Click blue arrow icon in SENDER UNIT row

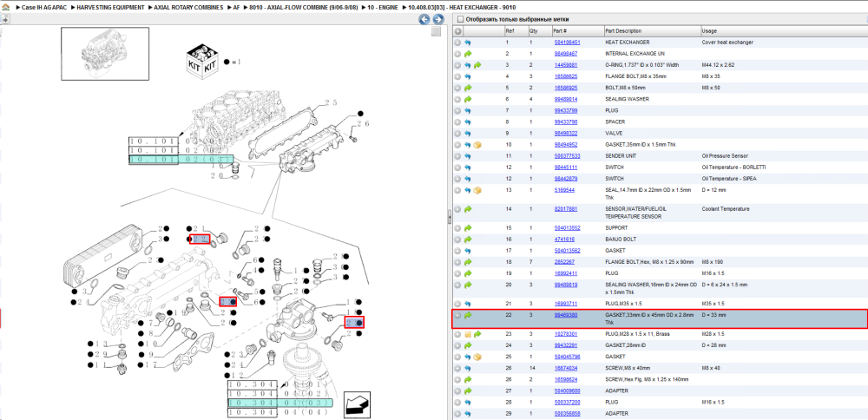tap(468, 156)
